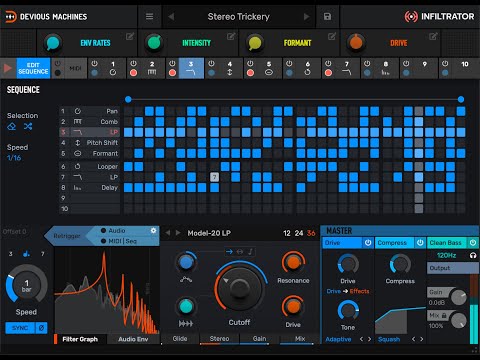480x360 pixels.
Task: Toggle power for effect slot 2
Action: tap(133, 63)
